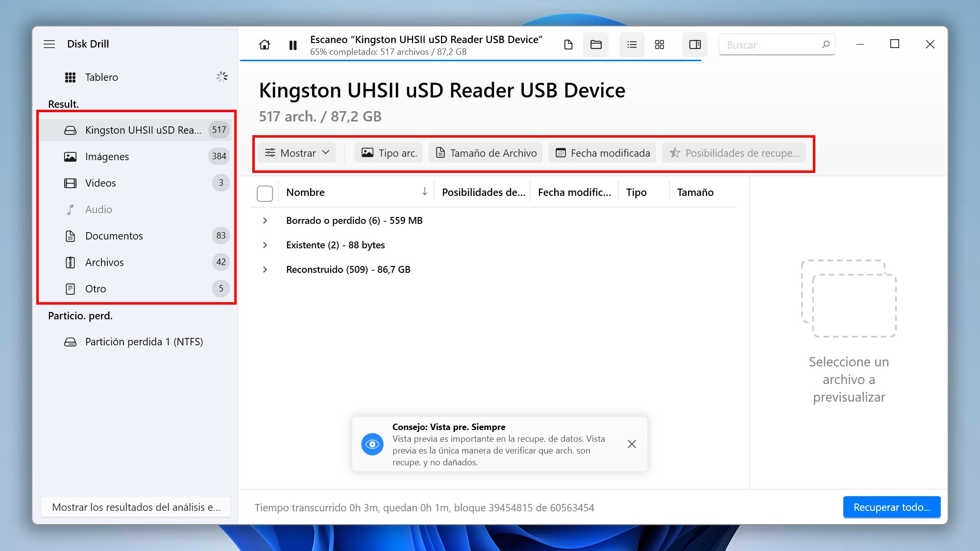
Task: Open Partición perdida 1 (NTFS)
Action: point(135,341)
